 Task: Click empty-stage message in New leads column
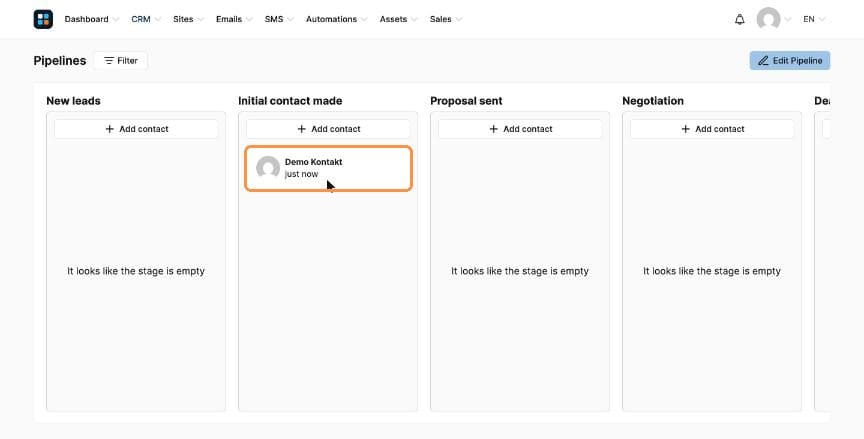tap(136, 271)
